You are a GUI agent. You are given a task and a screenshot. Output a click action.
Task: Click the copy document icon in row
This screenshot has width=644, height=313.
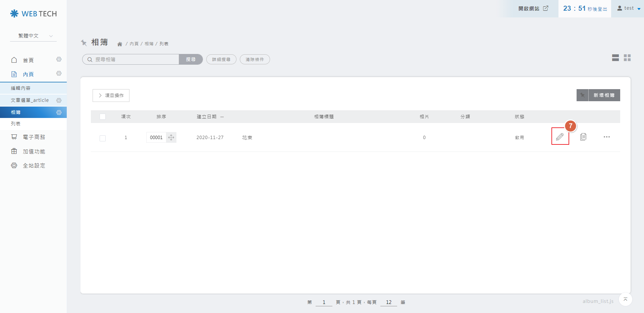tap(583, 137)
